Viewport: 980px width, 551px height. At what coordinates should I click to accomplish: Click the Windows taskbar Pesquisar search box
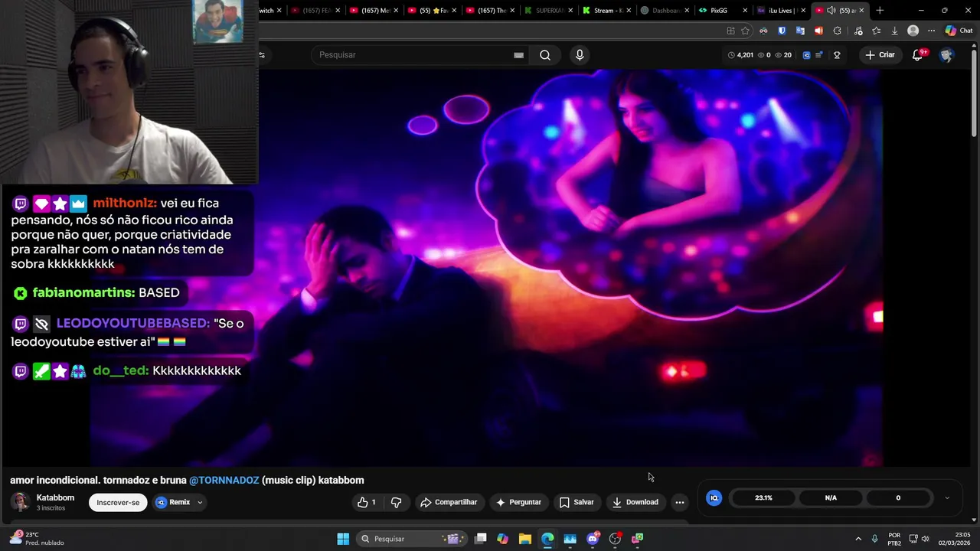(x=413, y=539)
